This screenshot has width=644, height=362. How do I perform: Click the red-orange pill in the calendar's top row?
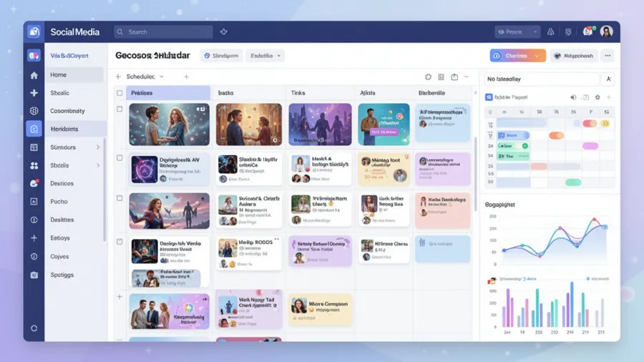(x=590, y=124)
